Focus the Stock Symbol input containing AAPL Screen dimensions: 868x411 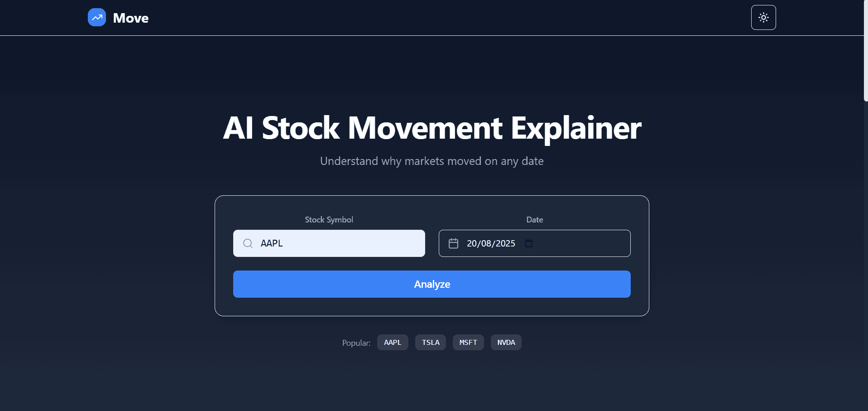tap(340, 243)
